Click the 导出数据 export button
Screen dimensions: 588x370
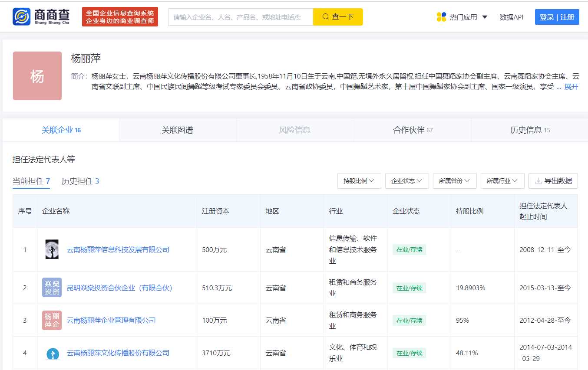pyautogui.click(x=553, y=181)
